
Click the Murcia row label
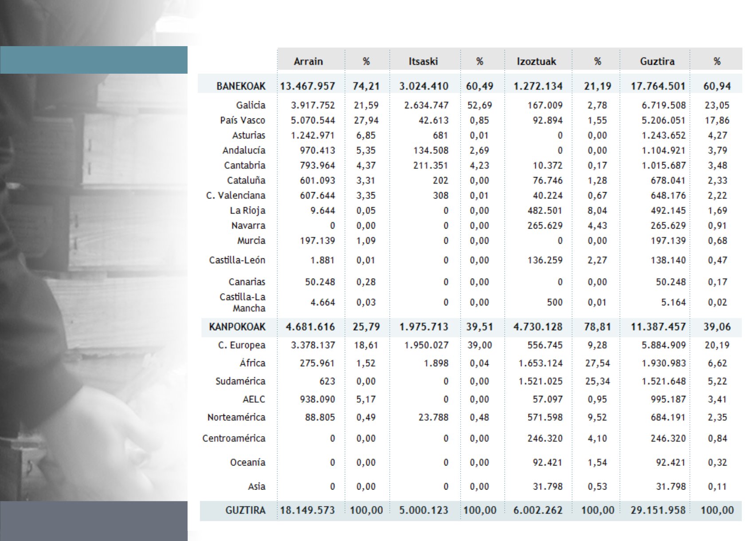[x=251, y=241]
